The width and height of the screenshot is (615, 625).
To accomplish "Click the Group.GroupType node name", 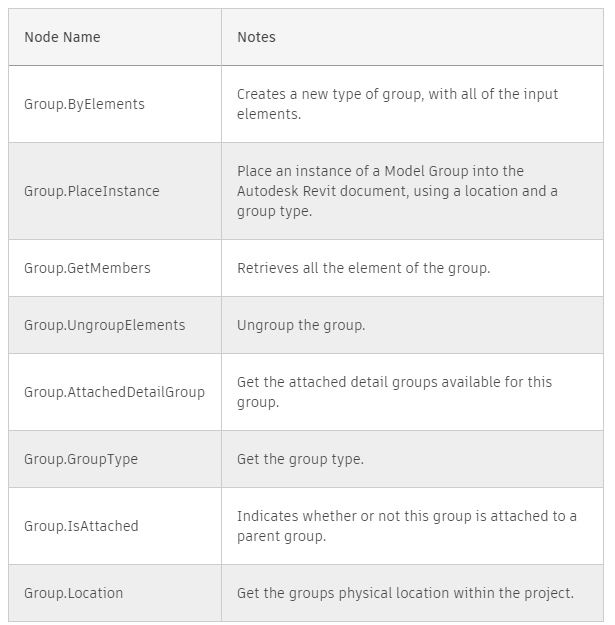I will pos(81,459).
